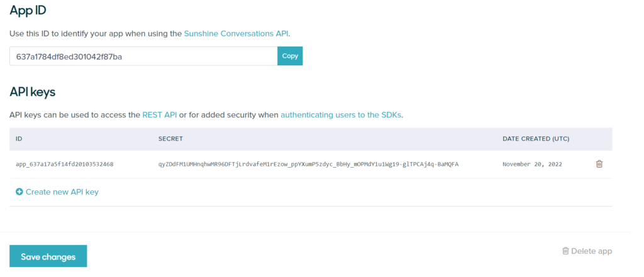Click the API keys section heading
Image resolution: width=644 pixels, height=277 pixels.
(33, 92)
